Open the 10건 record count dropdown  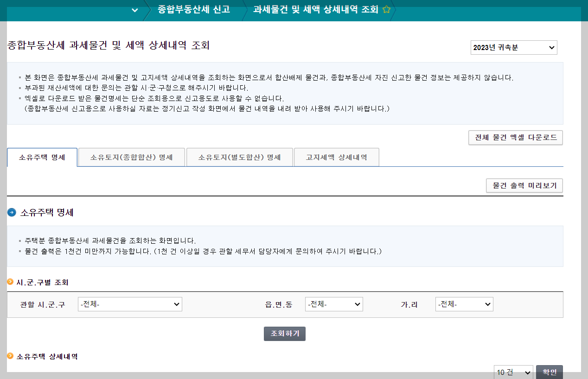pos(513,372)
